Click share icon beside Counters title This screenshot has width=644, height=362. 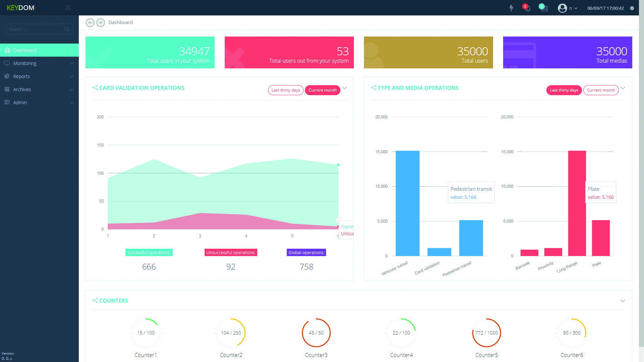(95, 301)
